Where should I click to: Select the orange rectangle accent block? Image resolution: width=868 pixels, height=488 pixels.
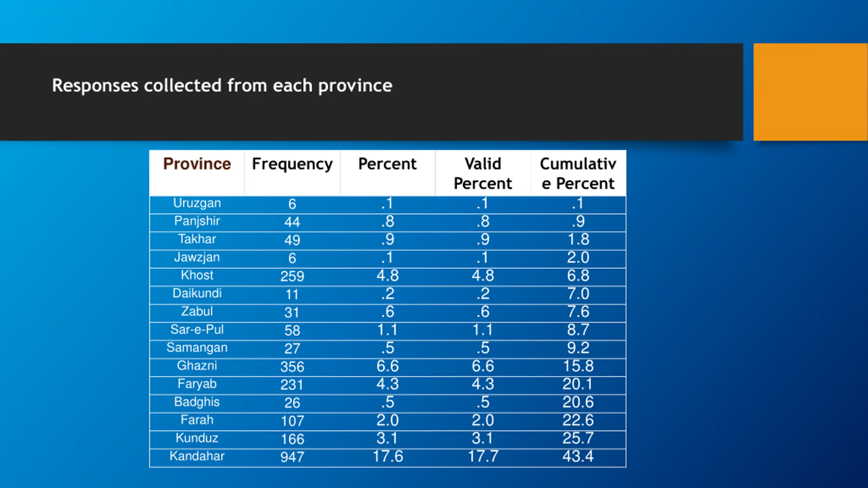pos(810,92)
